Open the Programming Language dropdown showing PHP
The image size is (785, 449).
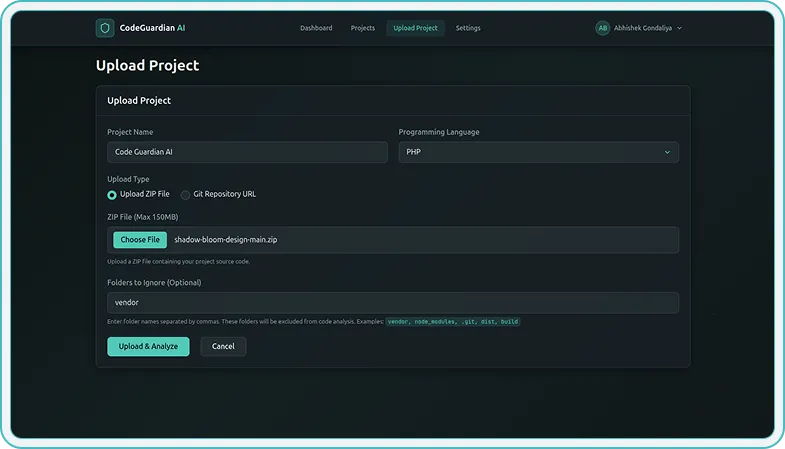pyautogui.click(x=538, y=152)
